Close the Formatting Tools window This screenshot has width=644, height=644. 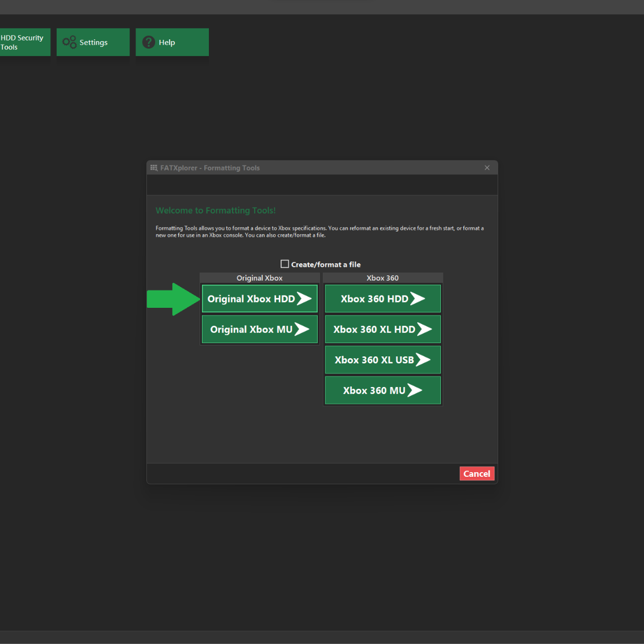click(487, 168)
